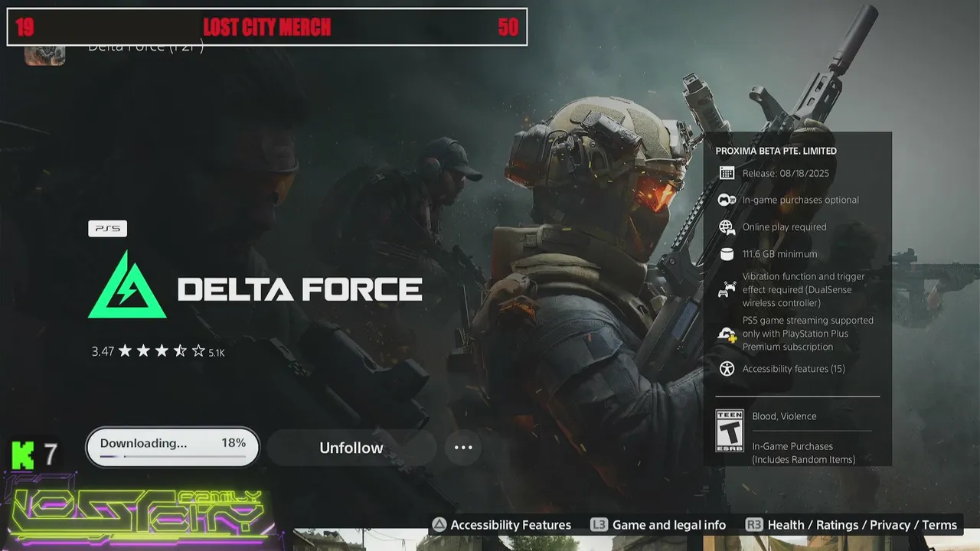Click the storage size disk icon
The width and height of the screenshot is (980, 551).
tap(727, 254)
